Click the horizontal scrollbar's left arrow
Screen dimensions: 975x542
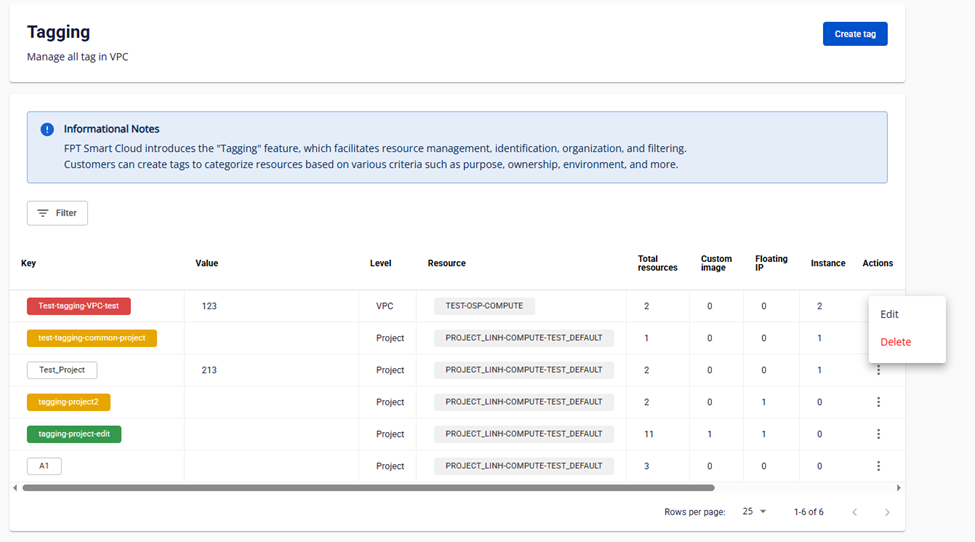tap(15, 488)
